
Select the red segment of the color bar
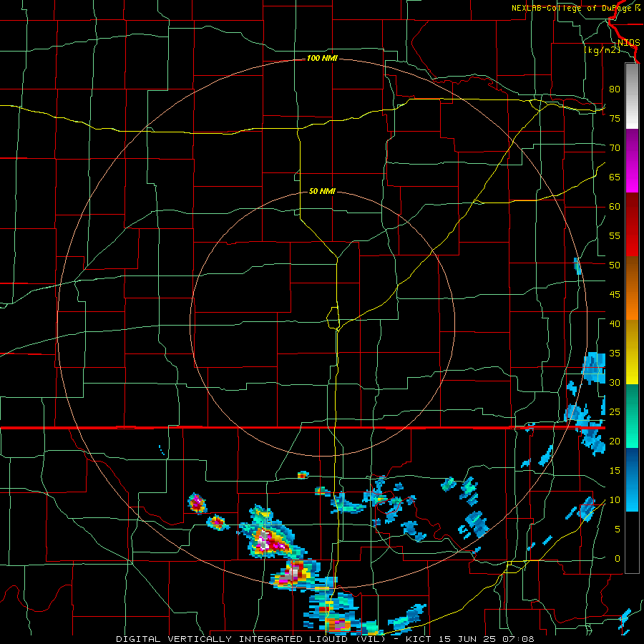(x=632, y=225)
